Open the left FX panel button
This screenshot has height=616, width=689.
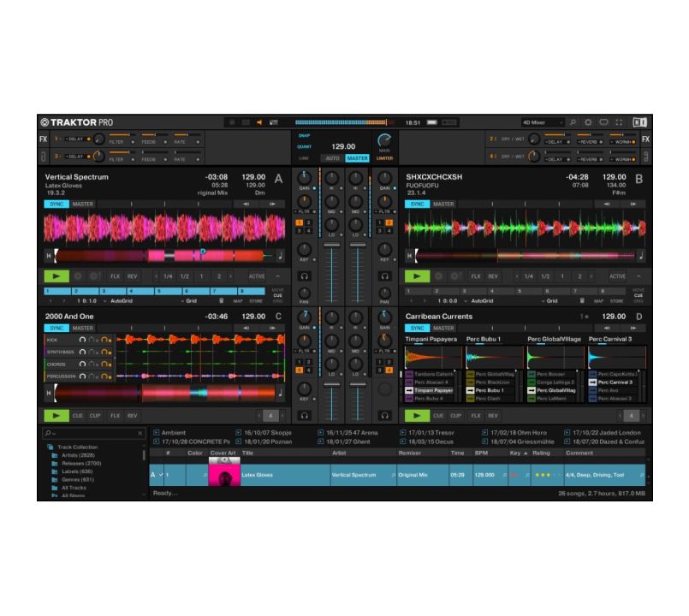click(x=43, y=139)
